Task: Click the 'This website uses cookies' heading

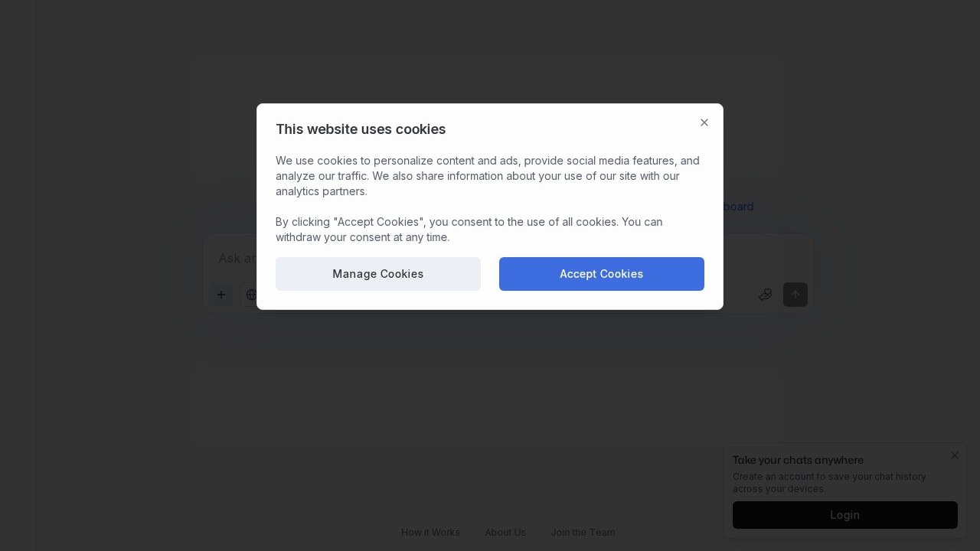Action: pyautogui.click(x=361, y=129)
